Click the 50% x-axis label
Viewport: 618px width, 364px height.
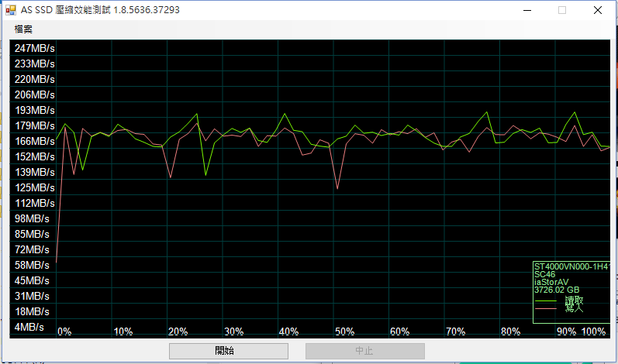(344, 331)
